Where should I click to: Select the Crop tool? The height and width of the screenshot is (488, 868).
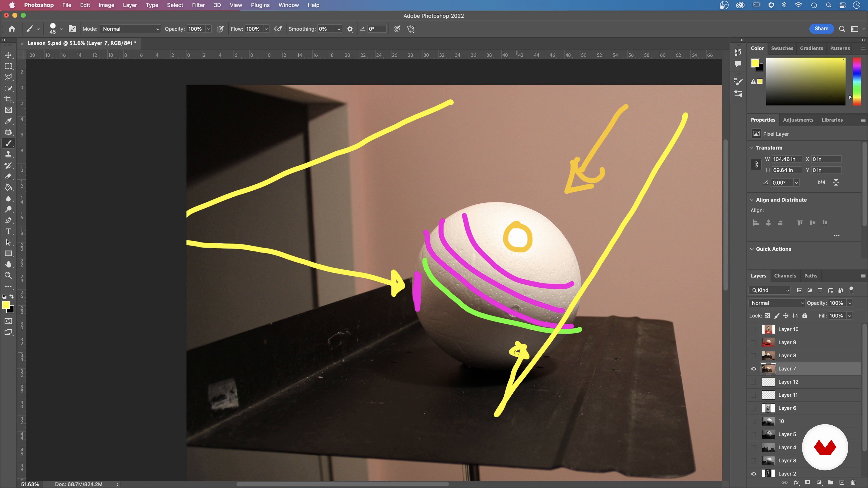click(x=8, y=99)
